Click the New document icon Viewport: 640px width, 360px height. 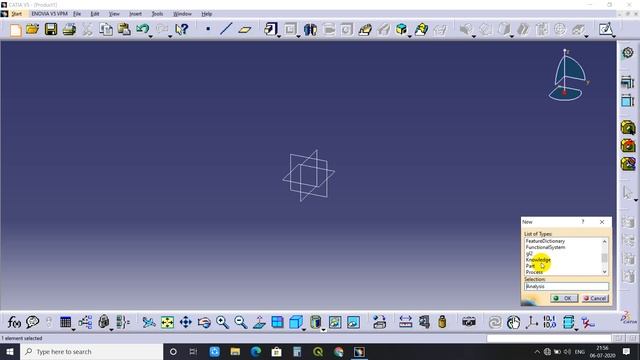[16, 29]
